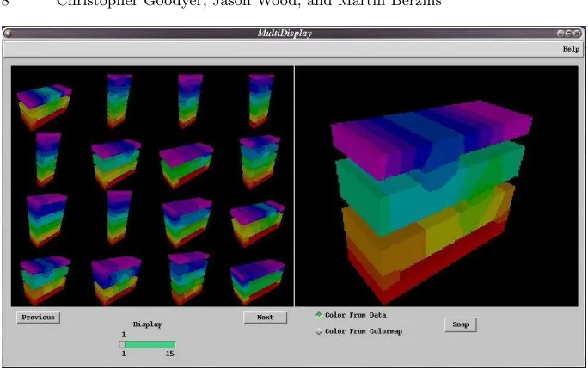Select the Color From Colormap radio button
The height and width of the screenshot is (370, 588).
(x=319, y=331)
